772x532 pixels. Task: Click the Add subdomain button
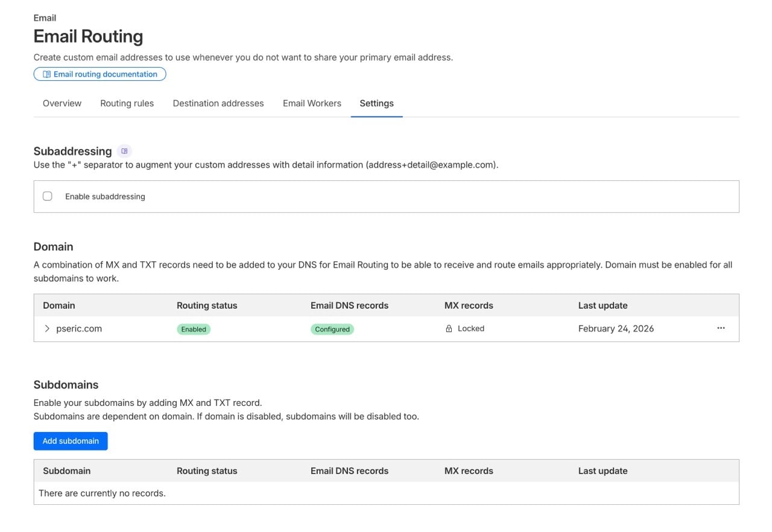[71, 441]
